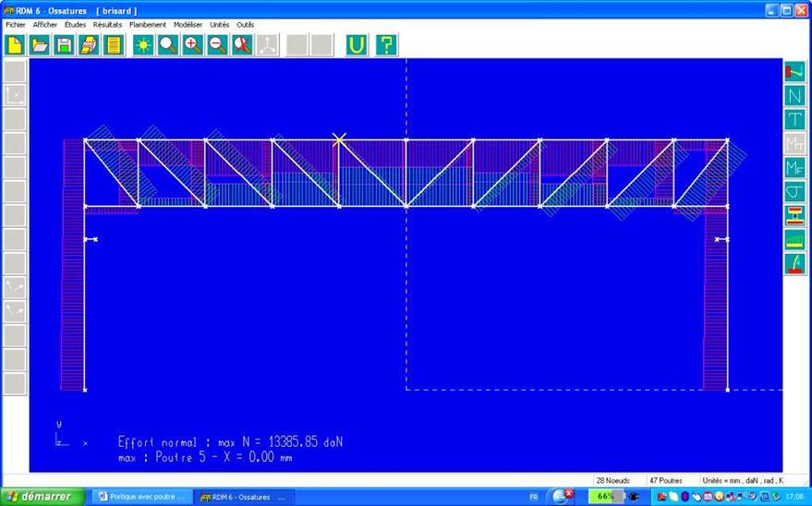Display shear force diagram with T icon
This screenshot has width=812, height=506.
point(794,119)
